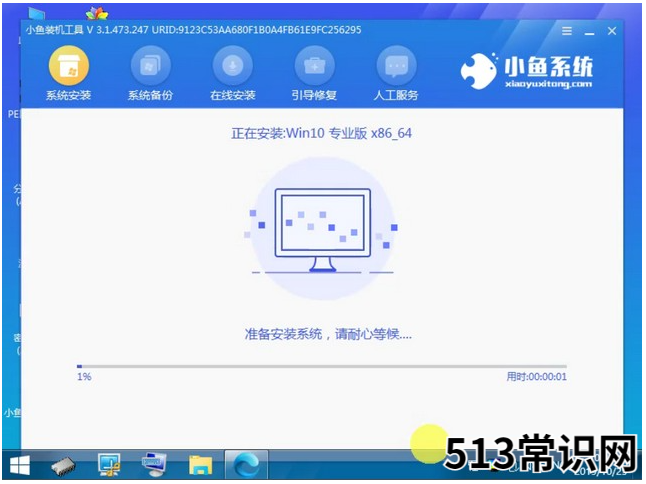Switch to the blue swirl app in taskbar
Screen dimensions: 646x484
pos(246,465)
